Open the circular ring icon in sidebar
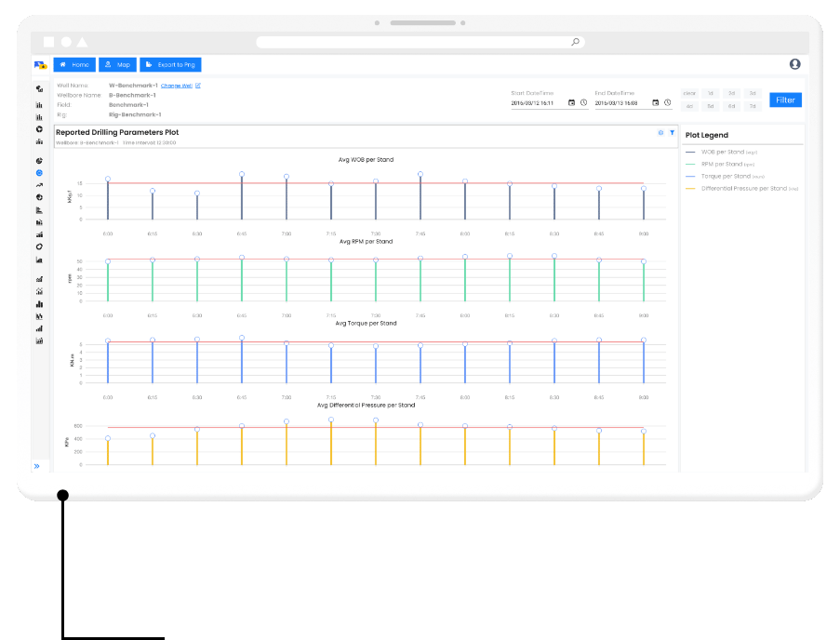This screenshot has height=640, width=840. click(x=39, y=247)
